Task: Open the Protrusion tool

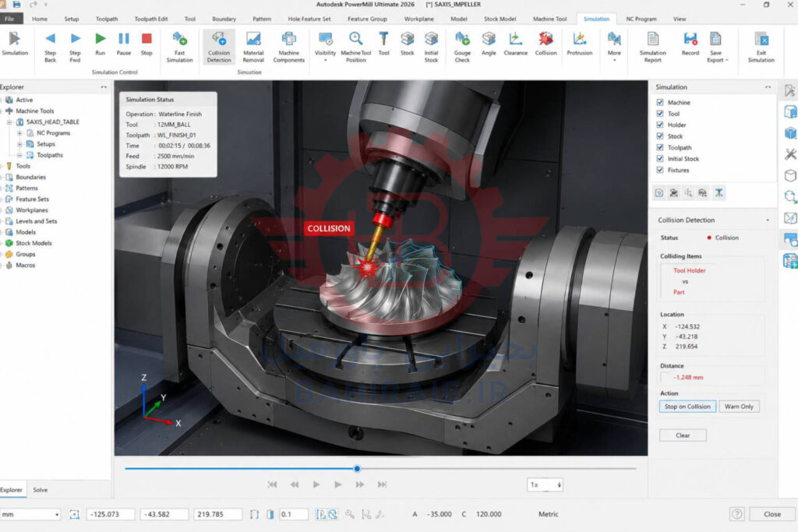Action: pyautogui.click(x=579, y=44)
